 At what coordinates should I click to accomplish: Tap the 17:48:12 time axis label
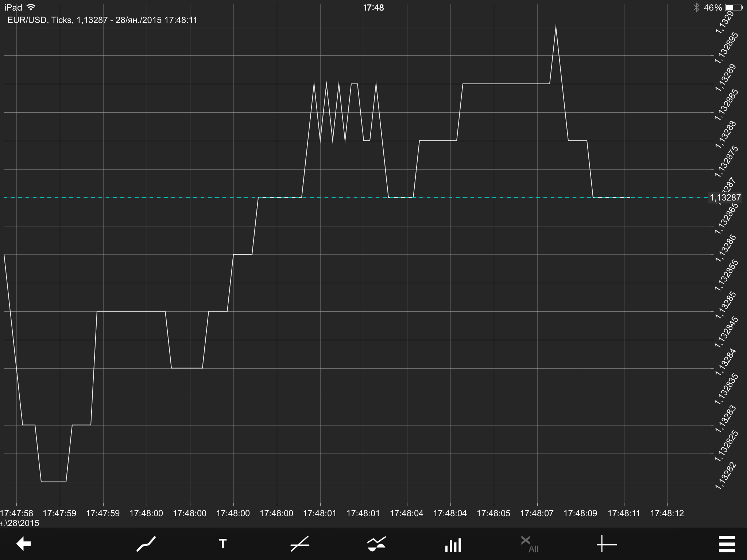tap(667, 513)
